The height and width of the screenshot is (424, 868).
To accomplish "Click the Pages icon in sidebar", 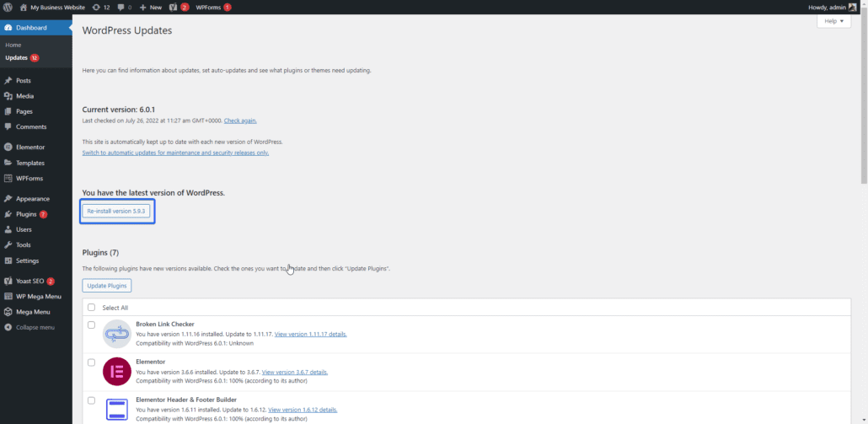I will click(8, 111).
